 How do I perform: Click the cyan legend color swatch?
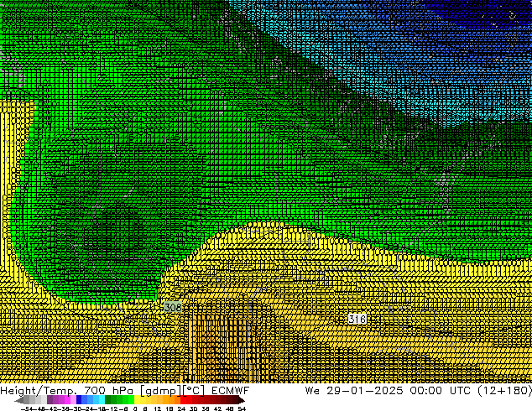pos(102,399)
